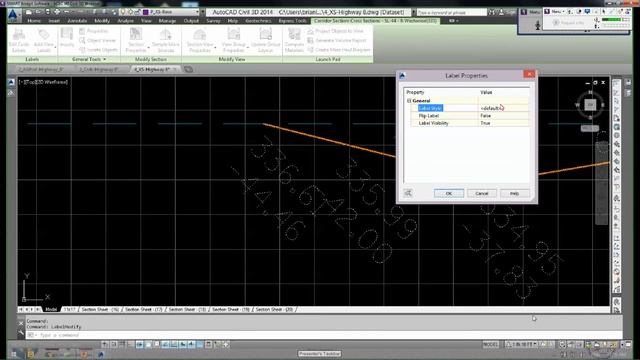Click Help in Label Properties dialog
The image size is (640, 360).
click(x=514, y=193)
